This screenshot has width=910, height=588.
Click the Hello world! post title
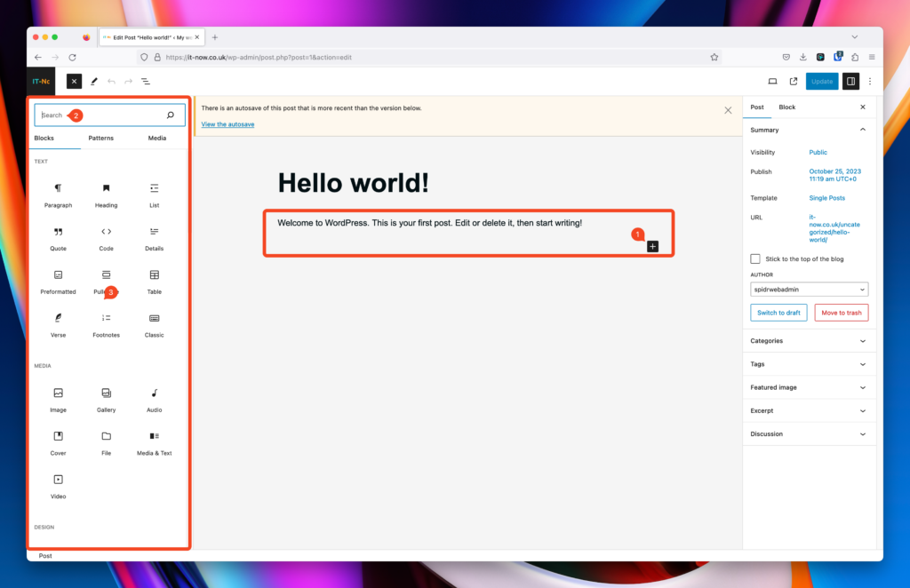point(354,183)
